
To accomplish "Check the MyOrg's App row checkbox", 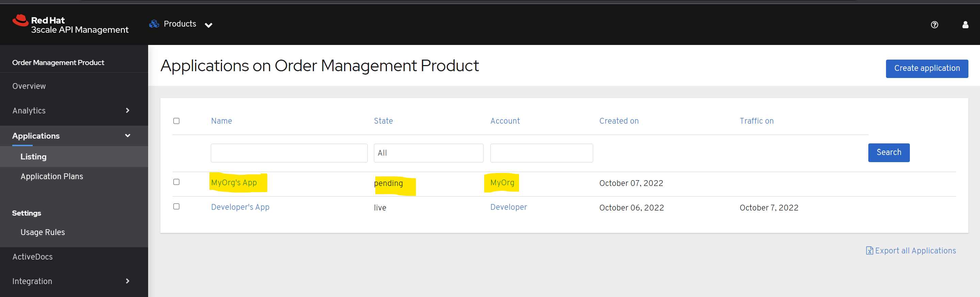I will click(176, 182).
